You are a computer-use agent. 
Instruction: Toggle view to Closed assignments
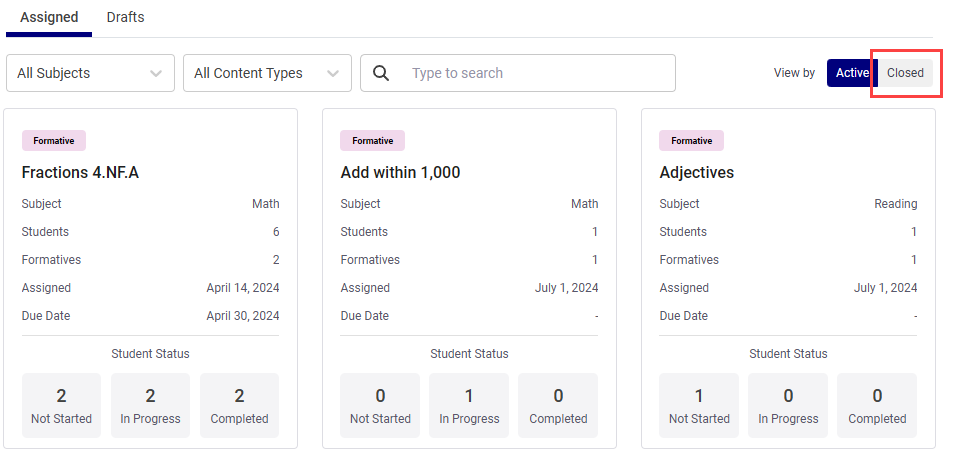tap(905, 73)
